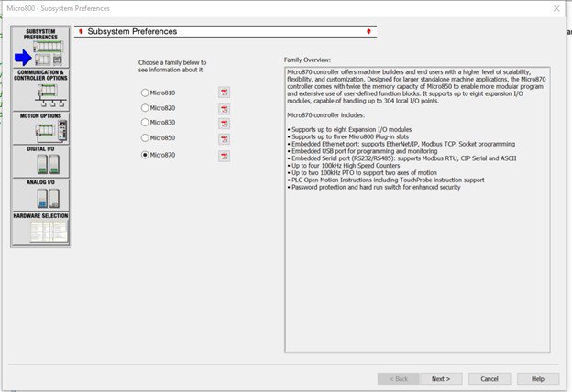The height and width of the screenshot is (392, 572).
Task: Click 'Supports up to eight Expansion I/O modules' line
Action: click(349, 129)
